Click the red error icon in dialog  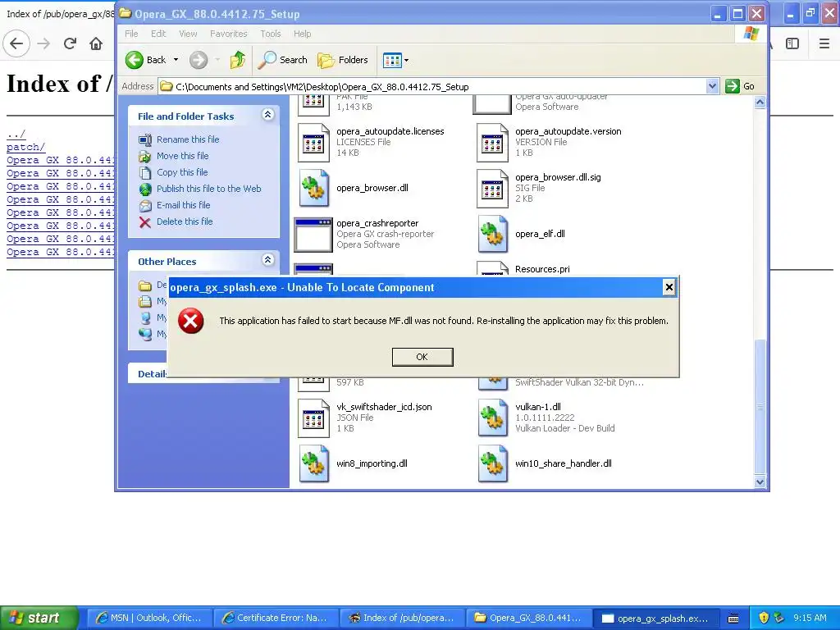pos(190,321)
